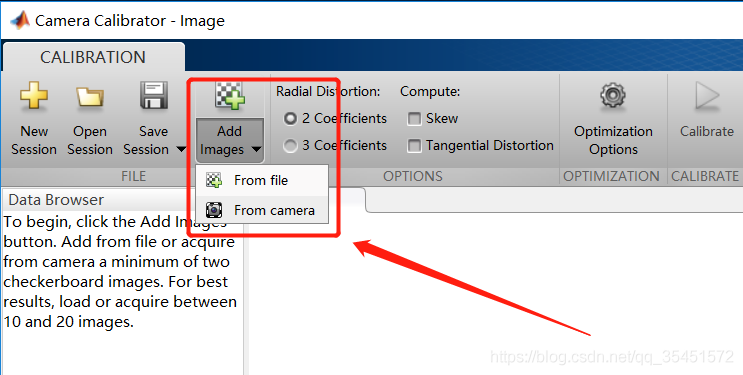Click the Calibrate button label

[x=707, y=131]
